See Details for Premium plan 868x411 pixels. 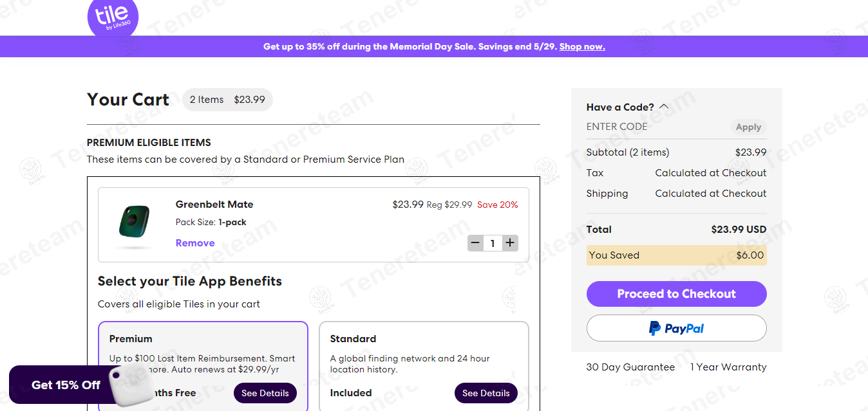point(265,393)
